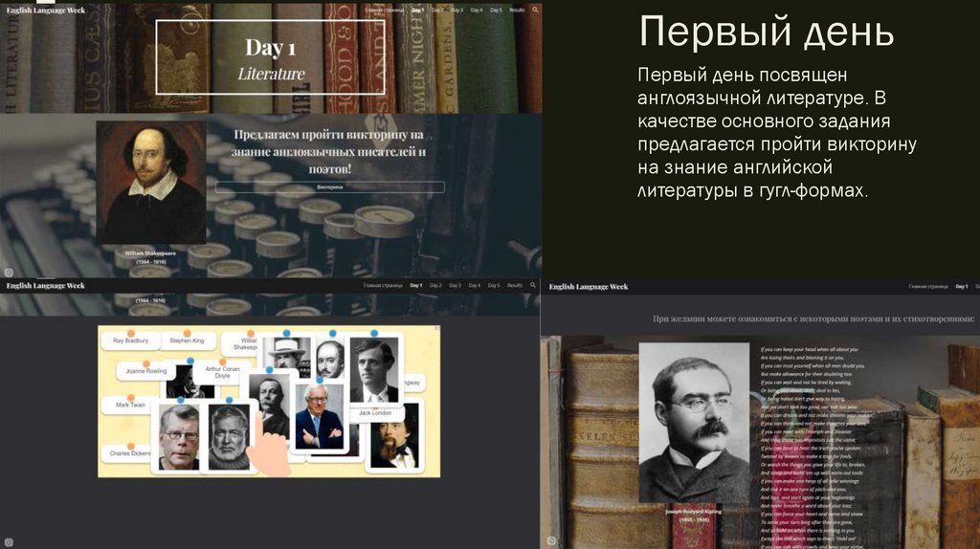
Task: Click the Kipling poem text block
Action: (816, 448)
